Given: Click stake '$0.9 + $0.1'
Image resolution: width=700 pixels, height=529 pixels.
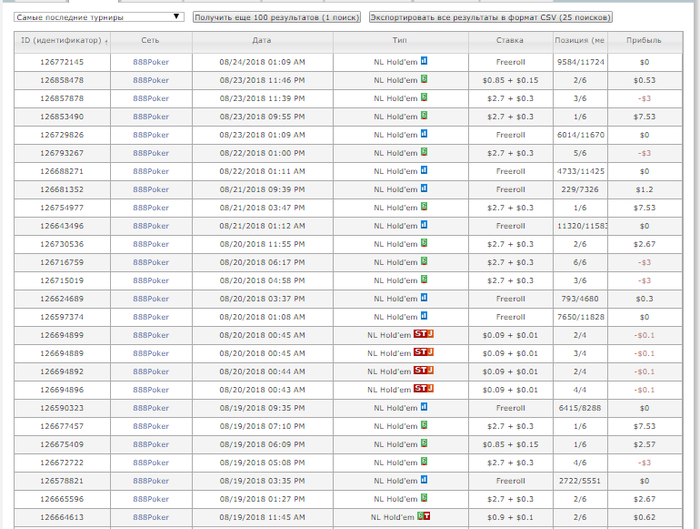Looking at the screenshot, I should pos(510,517).
